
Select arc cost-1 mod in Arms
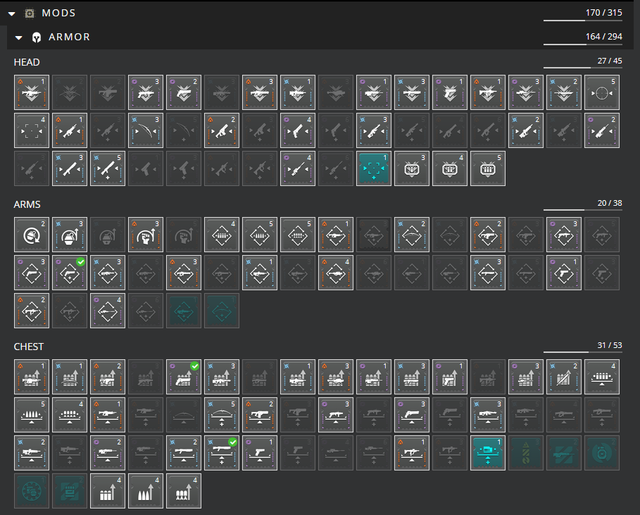coord(260,272)
